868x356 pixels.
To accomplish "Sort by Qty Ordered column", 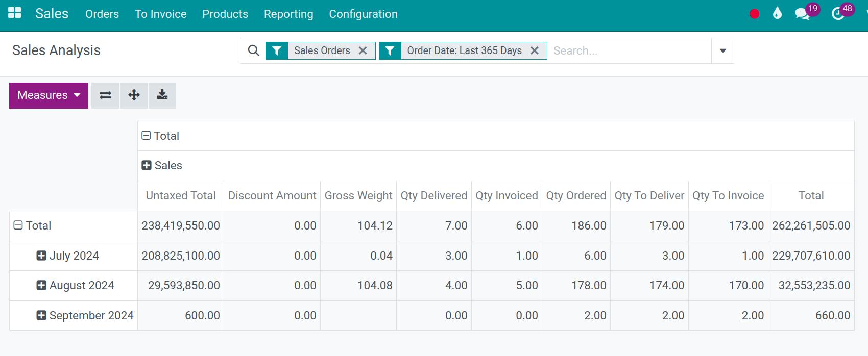I will click(576, 195).
